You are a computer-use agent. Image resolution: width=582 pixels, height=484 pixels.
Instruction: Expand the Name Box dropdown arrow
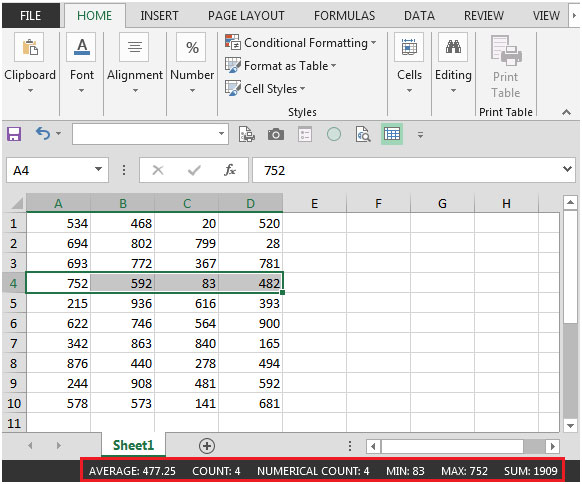click(98, 170)
